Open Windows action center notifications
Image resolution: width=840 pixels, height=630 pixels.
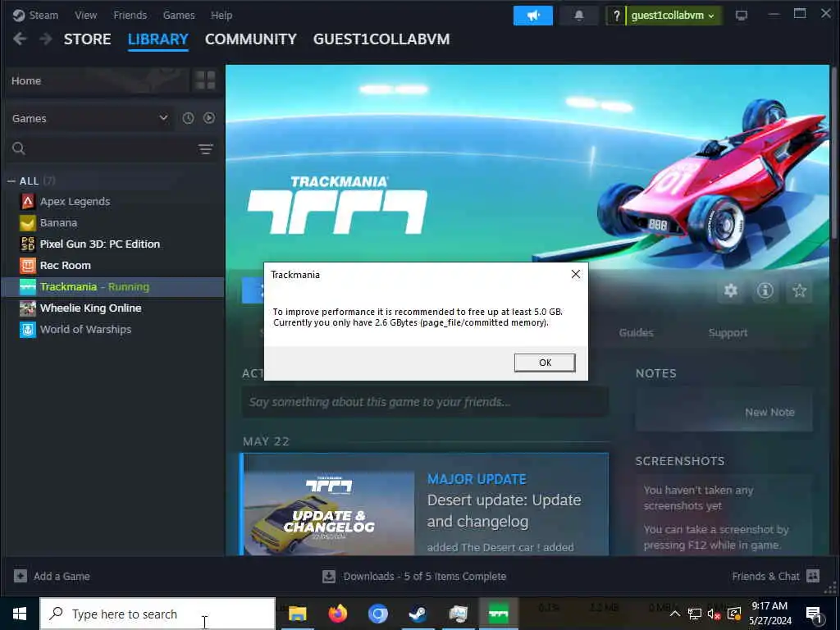[x=814, y=614]
